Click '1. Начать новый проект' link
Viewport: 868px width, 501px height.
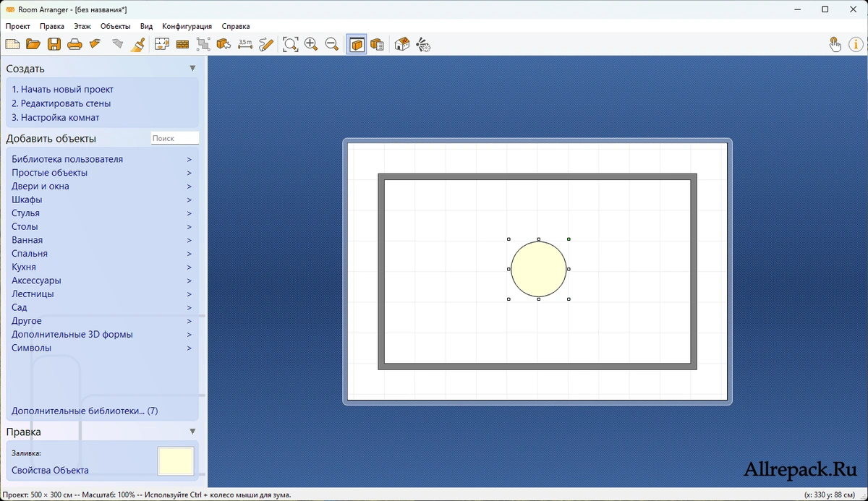tap(62, 90)
